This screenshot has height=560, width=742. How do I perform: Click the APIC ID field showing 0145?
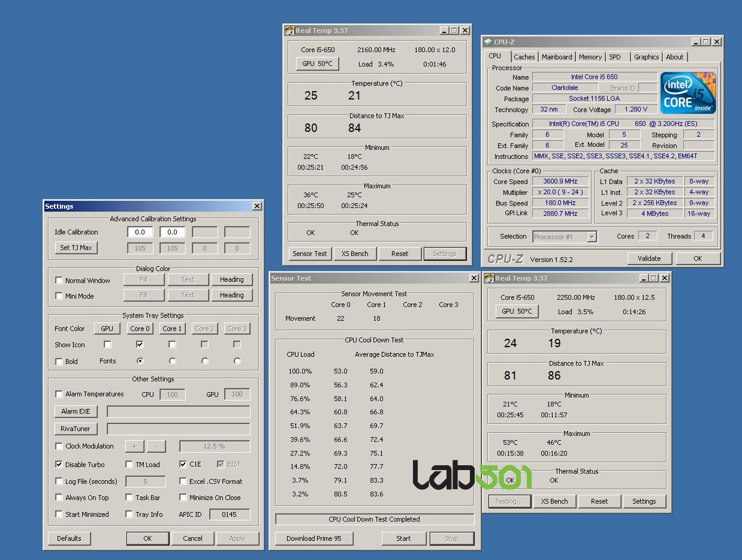[x=229, y=514]
